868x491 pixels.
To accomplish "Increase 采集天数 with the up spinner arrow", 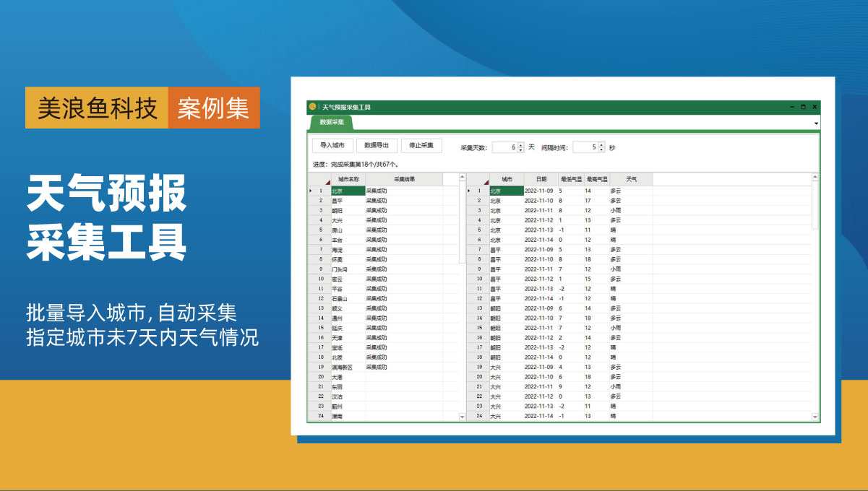I will coord(520,144).
